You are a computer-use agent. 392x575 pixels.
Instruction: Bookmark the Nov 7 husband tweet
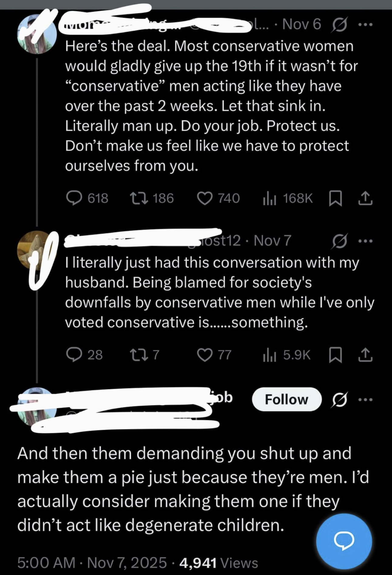tap(335, 355)
